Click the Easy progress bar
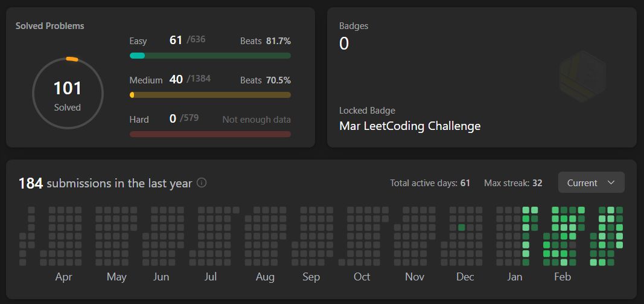The height and width of the screenshot is (304, 644). (x=210, y=56)
